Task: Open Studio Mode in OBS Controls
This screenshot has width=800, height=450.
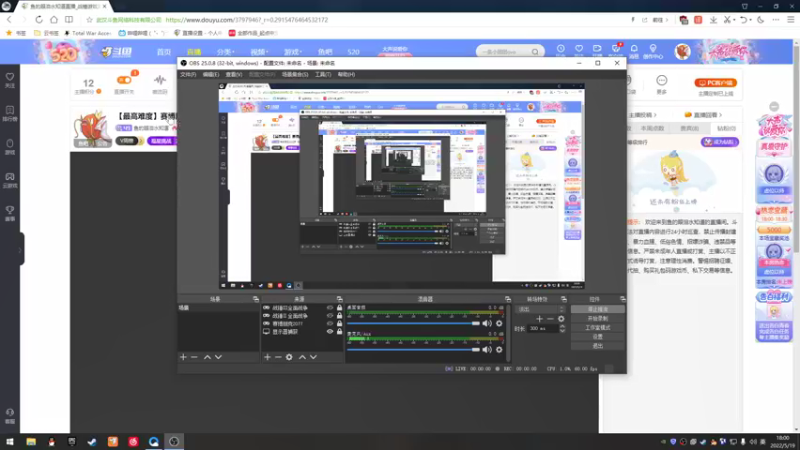Action: (x=597, y=328)
